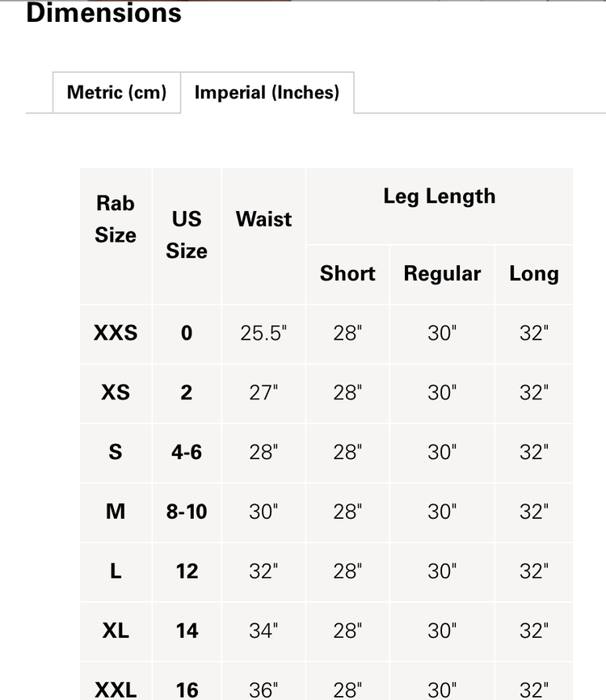The image size is (606, 700).
Task: Click the XL size row label
Action: click(x=115, y=631)
